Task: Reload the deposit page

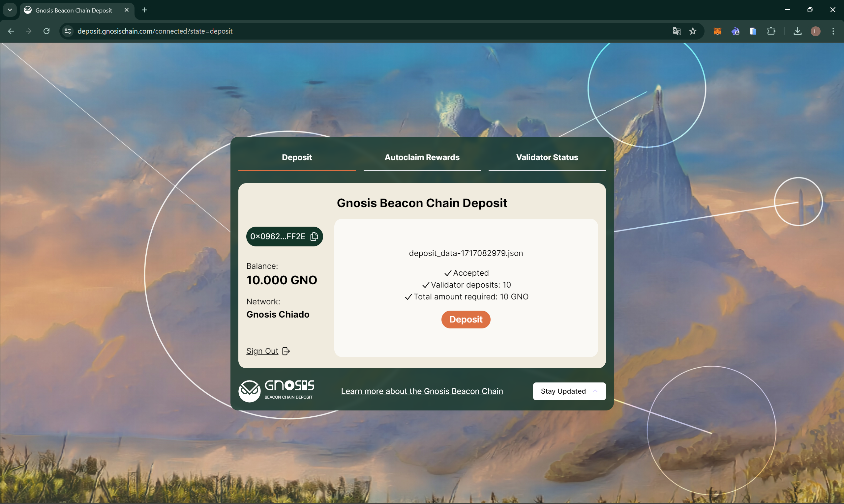Action: [46, 31]
